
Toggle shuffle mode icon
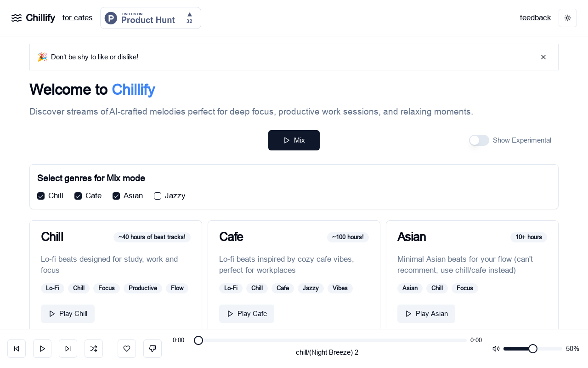[x=94, y=349]
